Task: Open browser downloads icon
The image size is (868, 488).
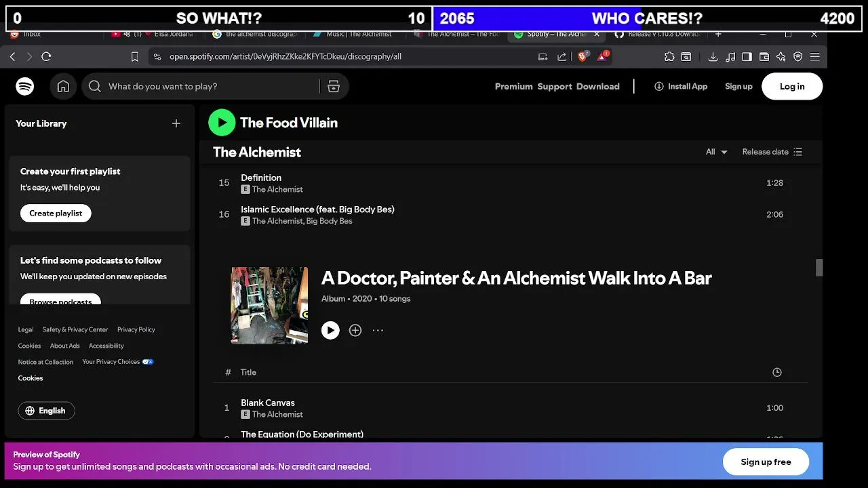Action: tap(713, 57)
